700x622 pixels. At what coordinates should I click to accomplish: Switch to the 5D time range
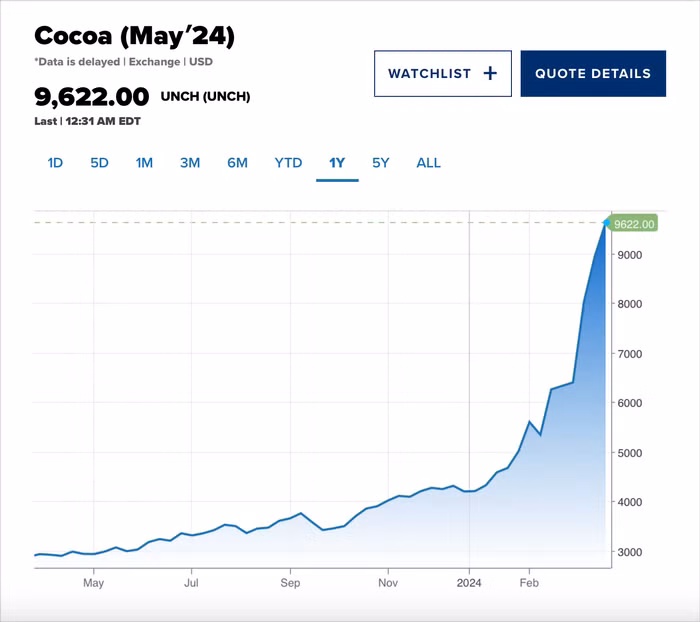coord(99,163)
